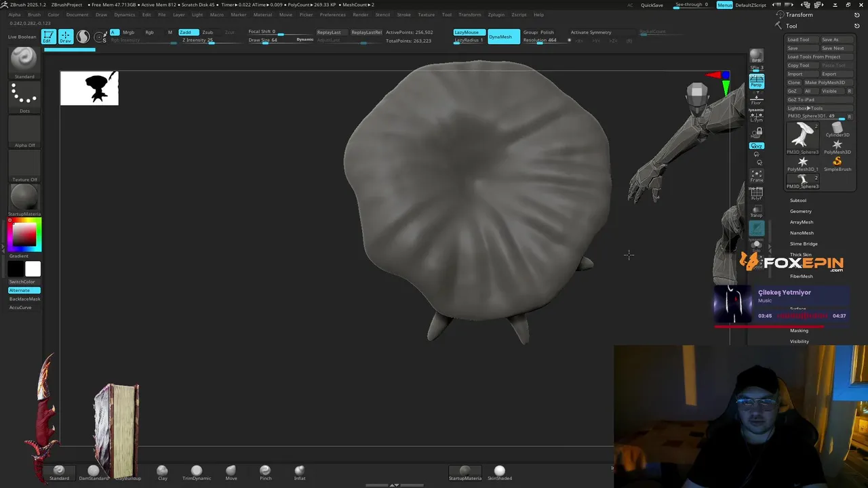Choose SkinShade4 material
The image size is (868, 488).
tap(500, 473)
